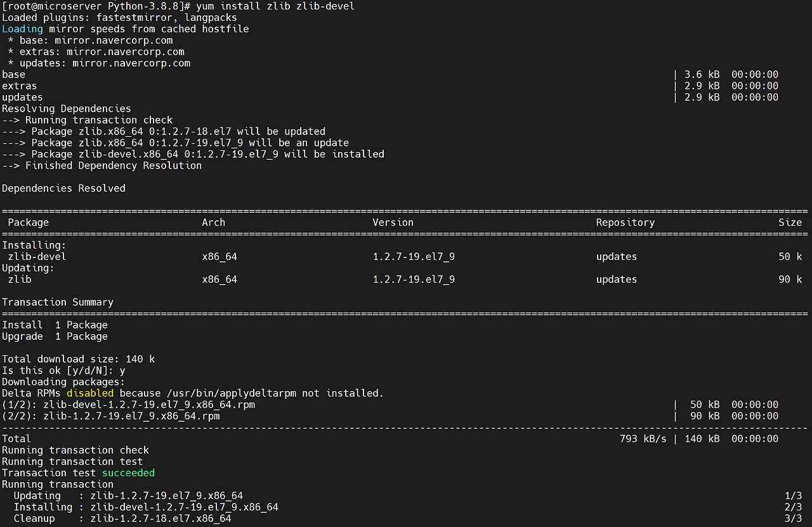
Task: Click the 'Repository' column header
Action: (625, 223)
